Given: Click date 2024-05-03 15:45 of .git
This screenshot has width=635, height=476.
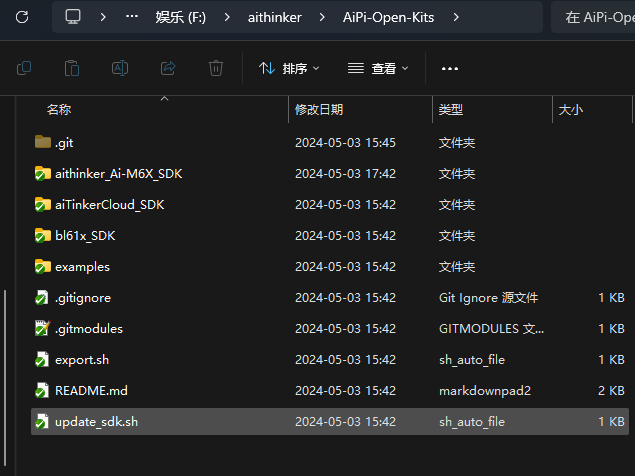Looking at the screenshot, I should coord(345,143).
